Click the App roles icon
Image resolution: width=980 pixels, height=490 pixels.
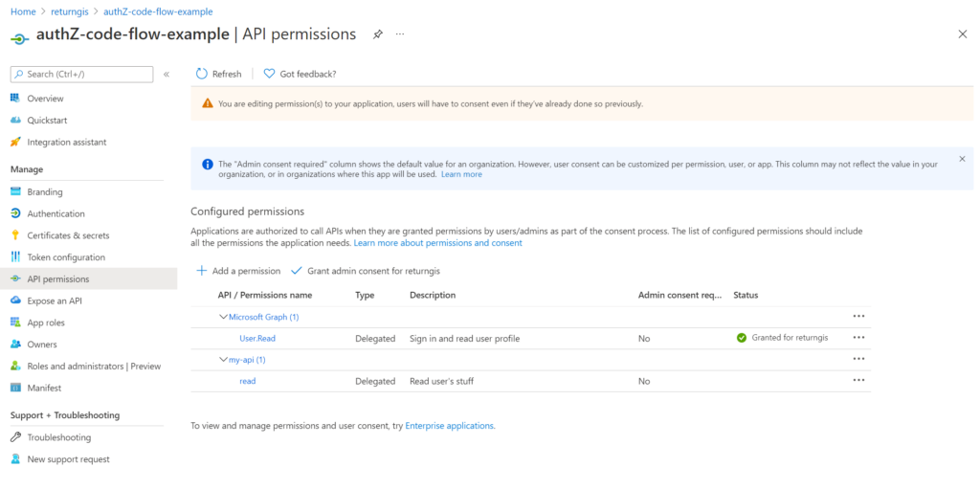tap(15, 323)
